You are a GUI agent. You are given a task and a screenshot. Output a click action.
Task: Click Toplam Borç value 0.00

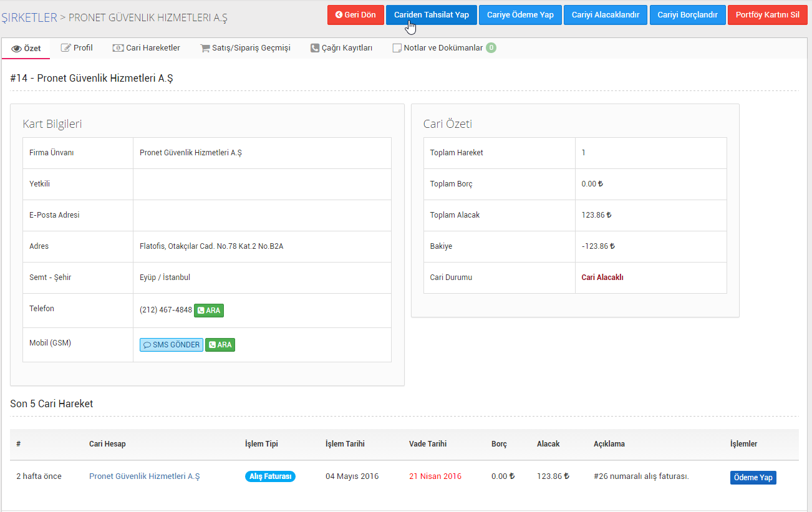point(592,184)
